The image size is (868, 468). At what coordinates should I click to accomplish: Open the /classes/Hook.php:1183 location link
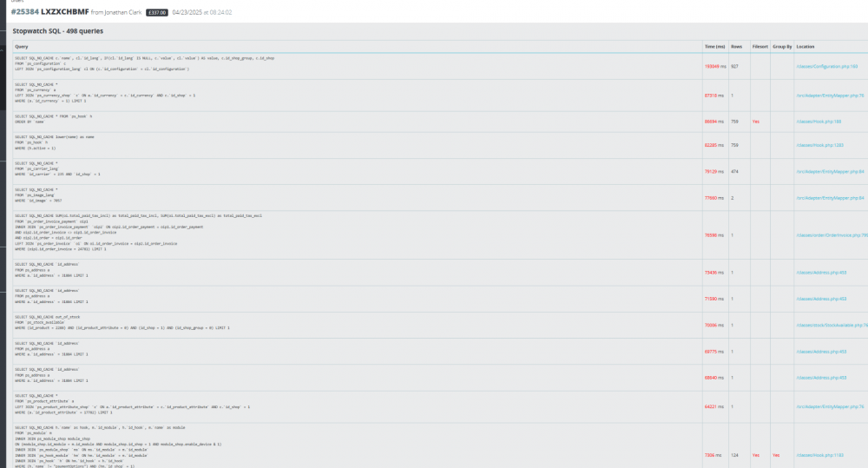pos(819,455)
